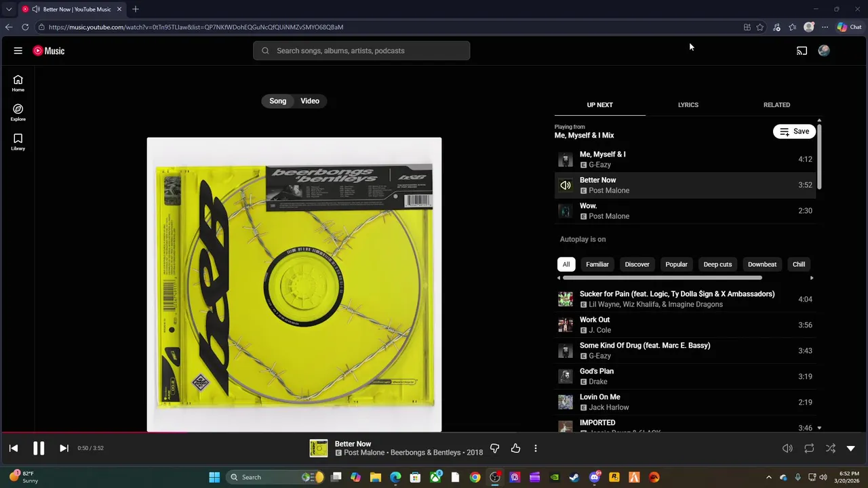Open the LYRICS tab
Image resolution: width=868 pixels, height=488 pixels.
(688, 105)
